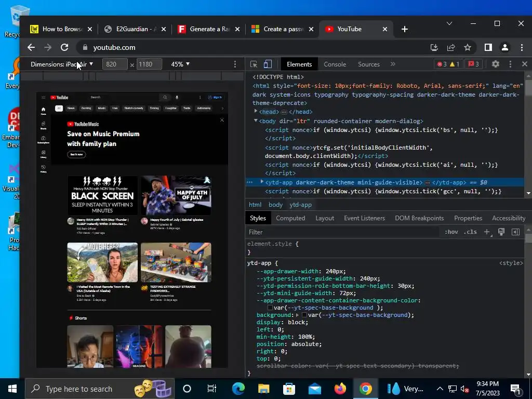Click the share page icon
This screenshot has width=532, height=399.
coord(451,47)
